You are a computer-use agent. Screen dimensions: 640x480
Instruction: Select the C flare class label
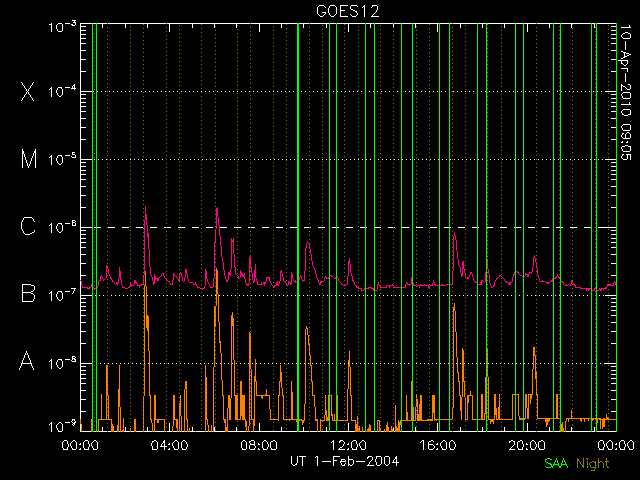point(28,226)
